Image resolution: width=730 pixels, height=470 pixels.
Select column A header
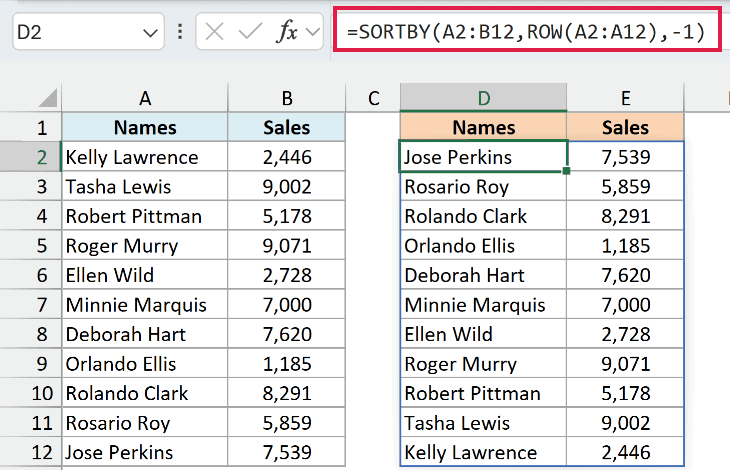coord(145,98)
